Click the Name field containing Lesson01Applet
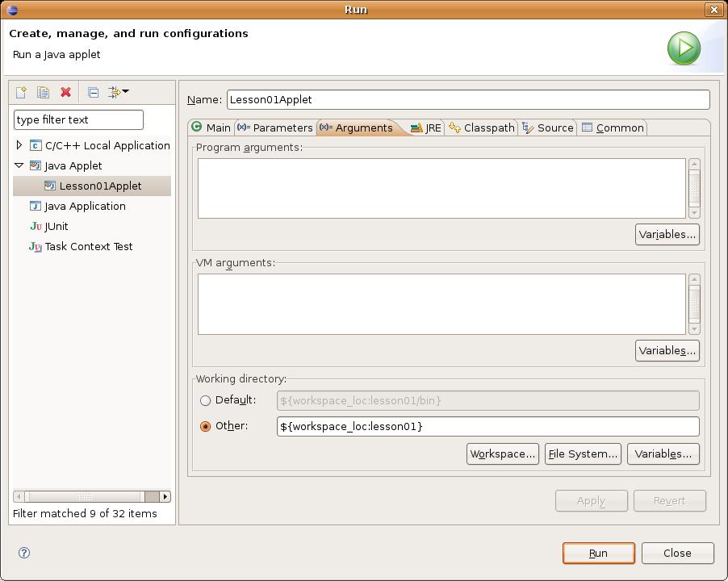The height and width of the screenshot is (581, 728). coord(468,100)
